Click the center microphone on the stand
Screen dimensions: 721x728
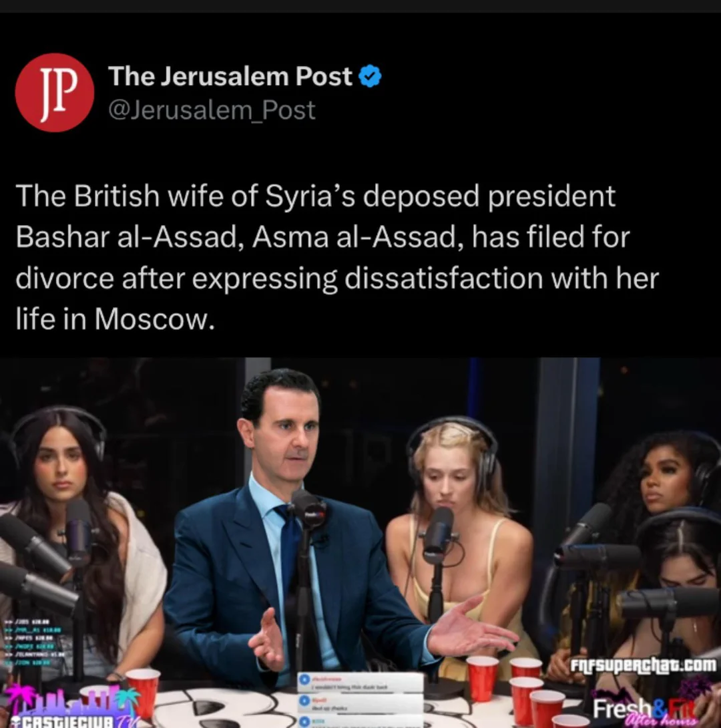(308, 512)
